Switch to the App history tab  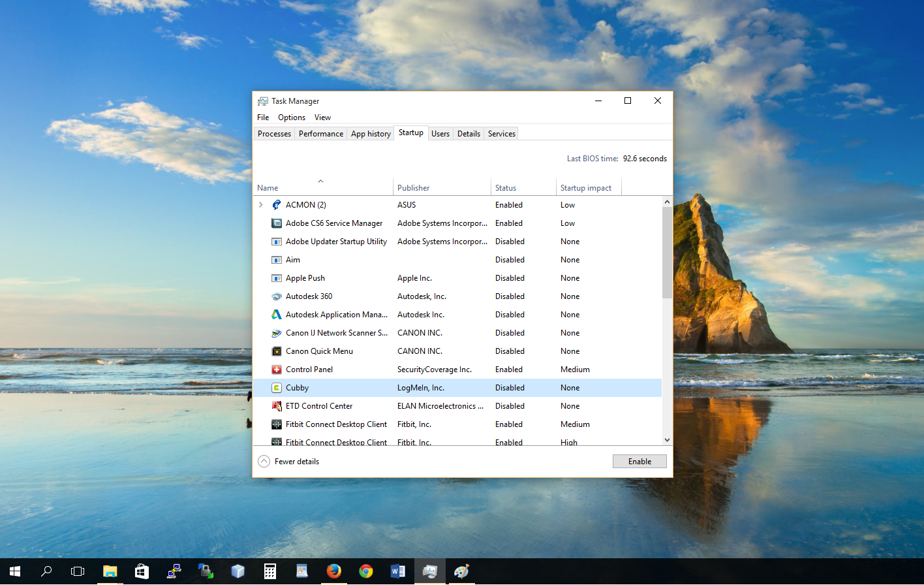[x=370, y=133]
